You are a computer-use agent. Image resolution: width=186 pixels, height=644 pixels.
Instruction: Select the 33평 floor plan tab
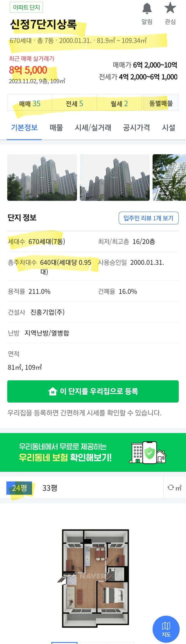tap(50, 488)
